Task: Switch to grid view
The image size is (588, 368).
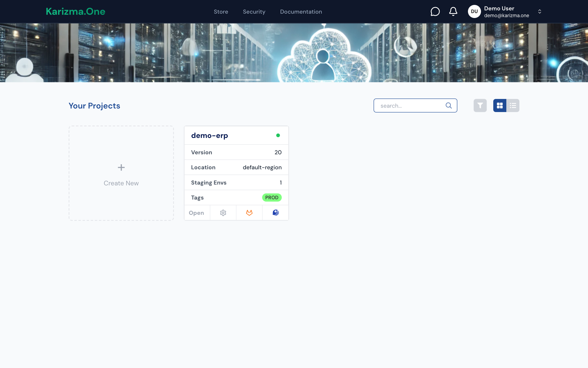Action: [x=500, y=105]
